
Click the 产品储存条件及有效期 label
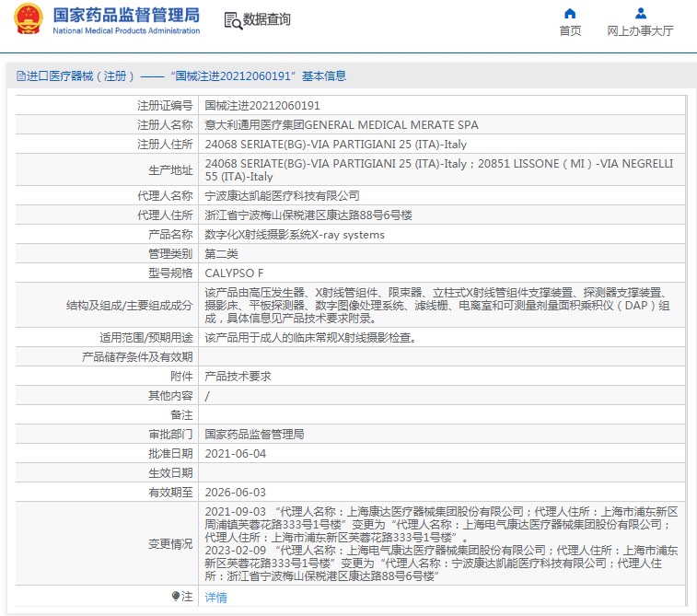(137, 357)
